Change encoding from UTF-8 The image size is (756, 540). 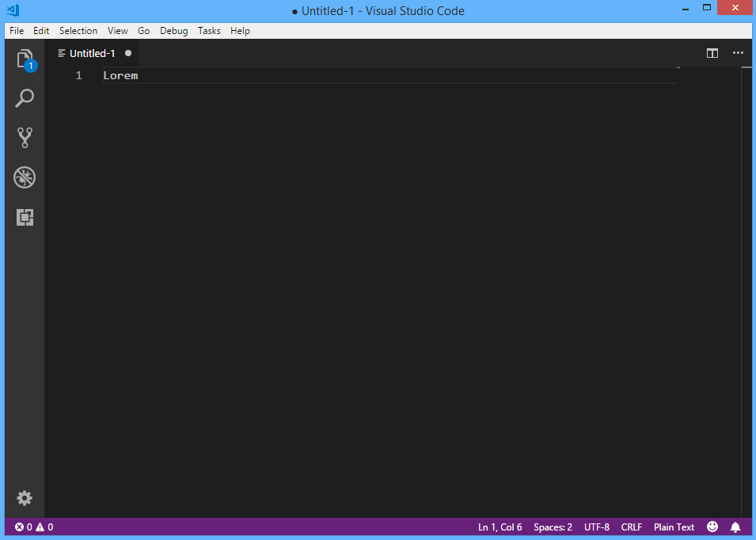(x=596, y=527)
